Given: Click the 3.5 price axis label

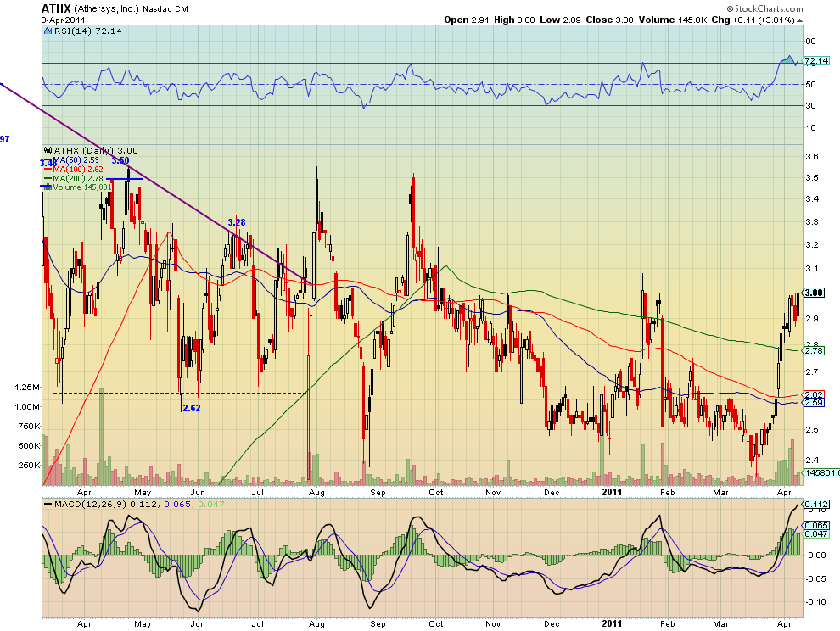Looking at the screenshot, I should [812, 178].
